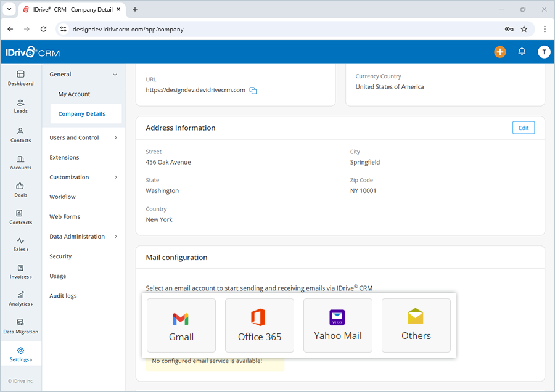The image size is (555, 392).
Task: Navigate to Leads
Action: [x=20, y=106]
